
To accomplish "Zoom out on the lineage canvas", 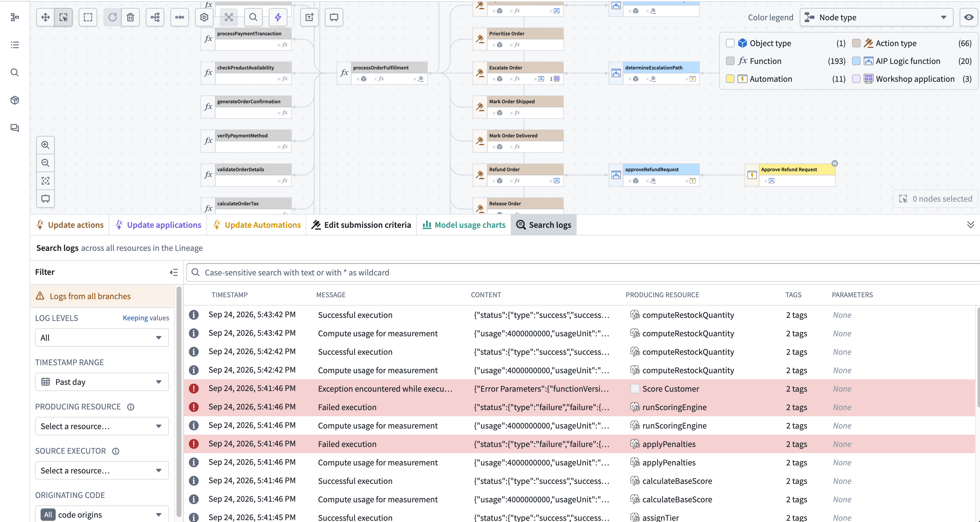I will 45,163.
